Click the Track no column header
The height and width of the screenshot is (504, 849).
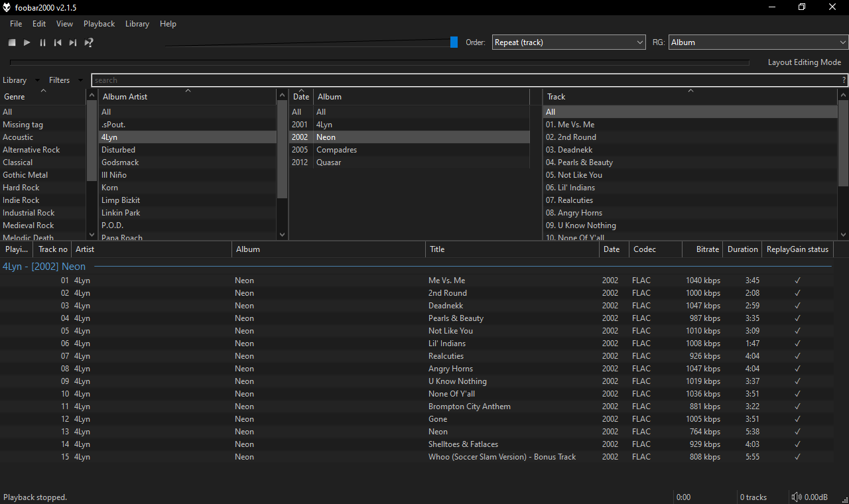coord(52,249)
